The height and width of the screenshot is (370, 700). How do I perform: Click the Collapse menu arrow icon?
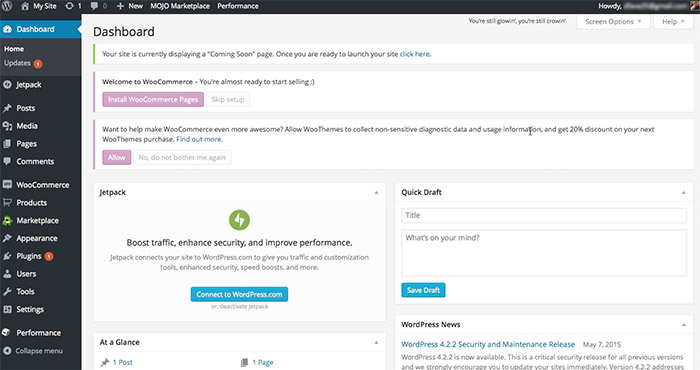[7, 351]
